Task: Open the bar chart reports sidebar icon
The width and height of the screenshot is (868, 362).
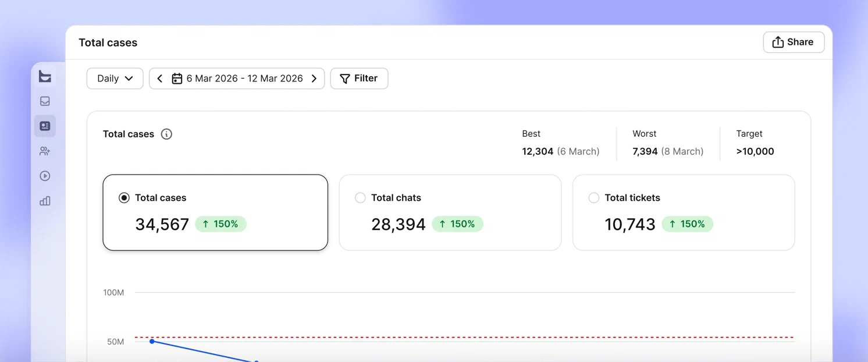Action: (45, 201)
